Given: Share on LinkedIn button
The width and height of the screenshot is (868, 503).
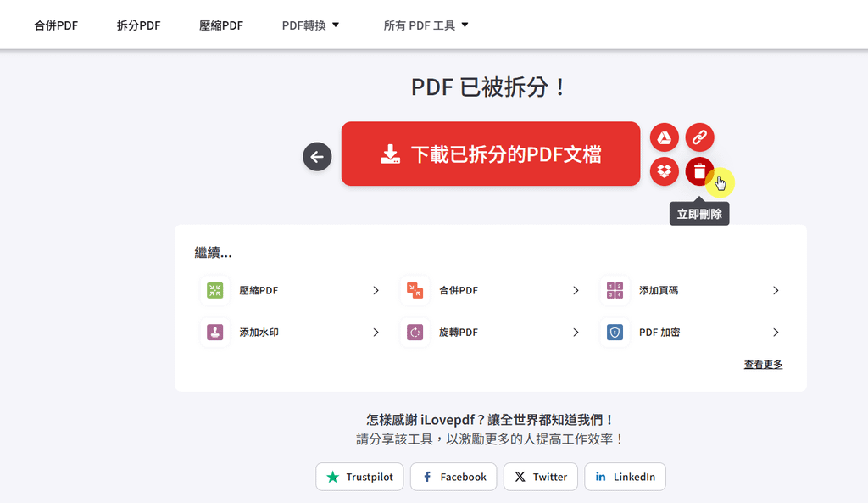Looking at the screenshot, I should [625, 477].
